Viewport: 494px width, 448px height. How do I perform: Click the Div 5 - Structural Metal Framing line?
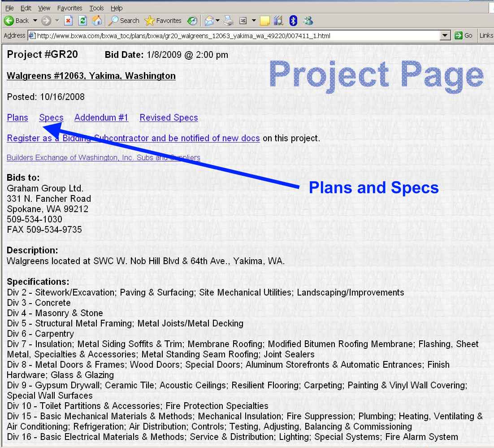pos(125,323)
